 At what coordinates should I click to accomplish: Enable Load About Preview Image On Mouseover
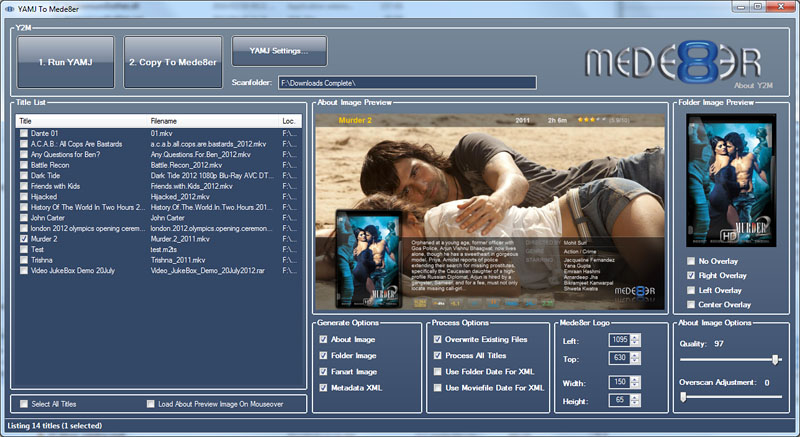pos(150,404)
